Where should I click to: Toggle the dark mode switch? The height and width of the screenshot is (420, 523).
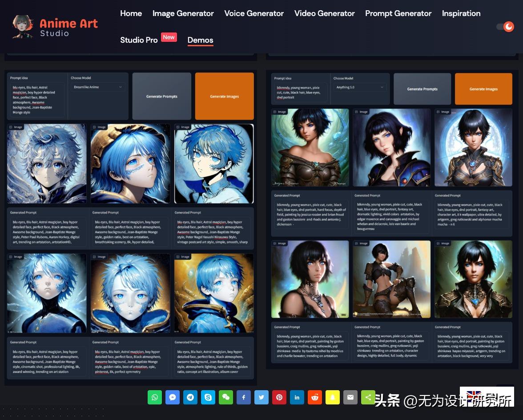click(505, 27)
